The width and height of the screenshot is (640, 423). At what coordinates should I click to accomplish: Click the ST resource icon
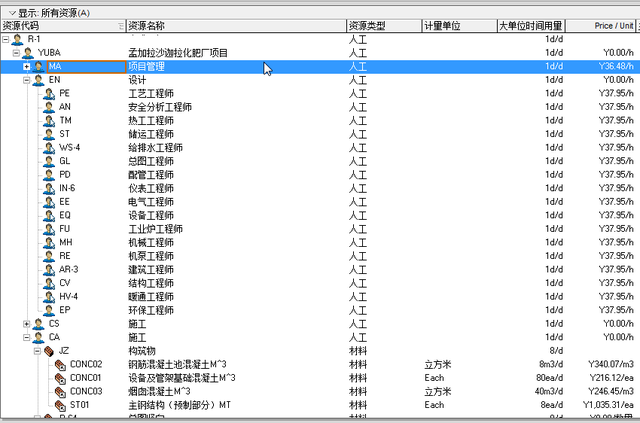point(49,134)
